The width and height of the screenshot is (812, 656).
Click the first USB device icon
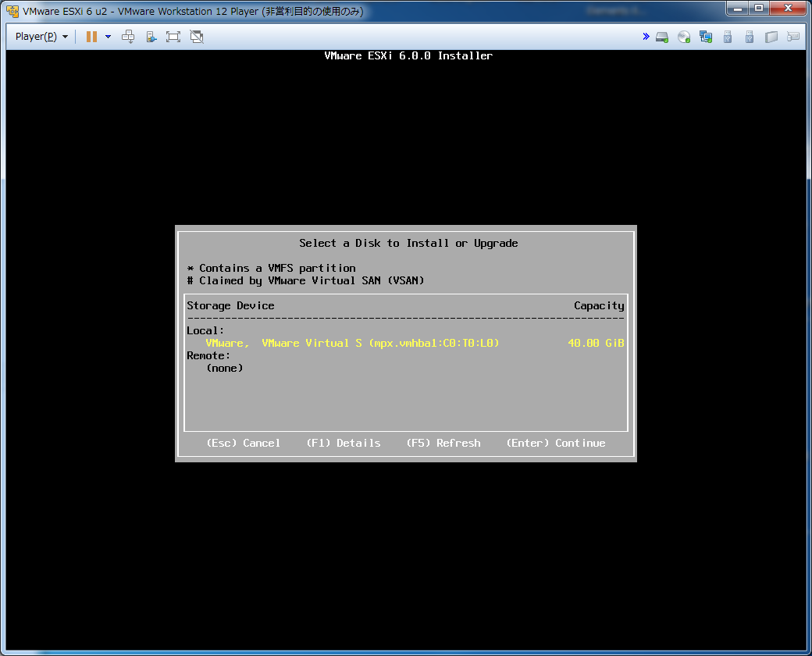click(728, 37)
